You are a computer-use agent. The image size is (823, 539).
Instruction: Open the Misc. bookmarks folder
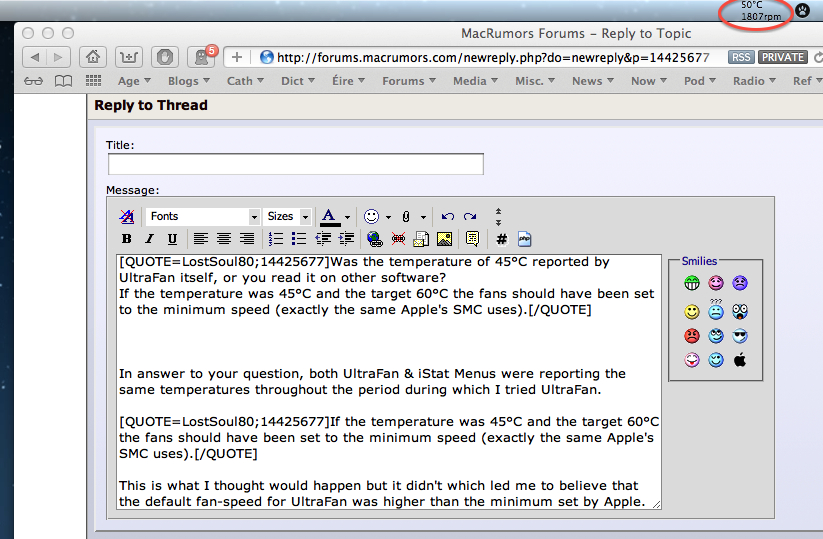tap(535, 81)
